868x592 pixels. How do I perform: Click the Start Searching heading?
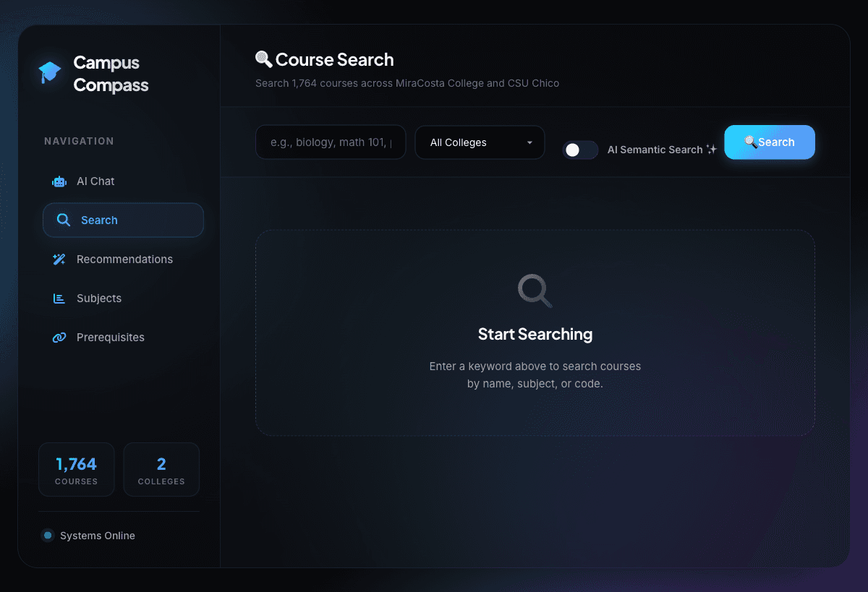[x=535, y=334]
